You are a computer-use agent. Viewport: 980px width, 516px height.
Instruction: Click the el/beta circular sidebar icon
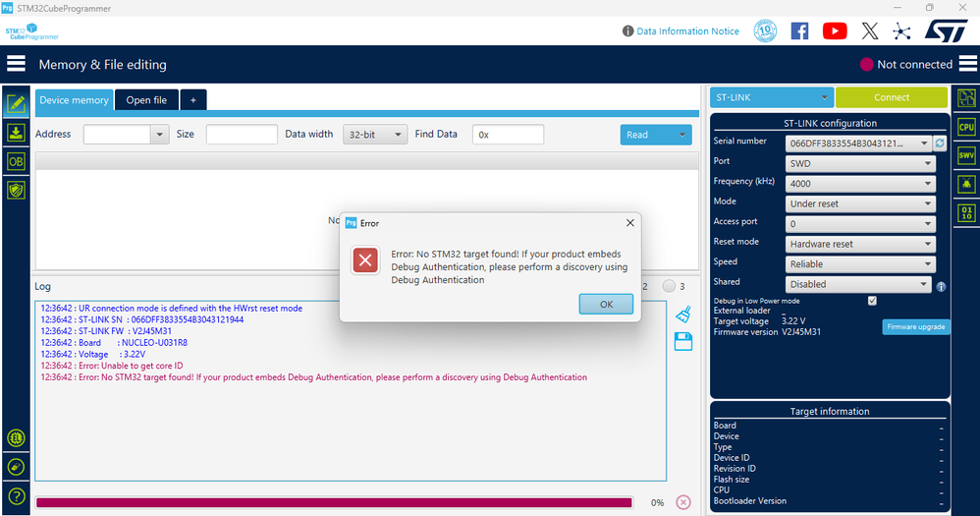17,437
